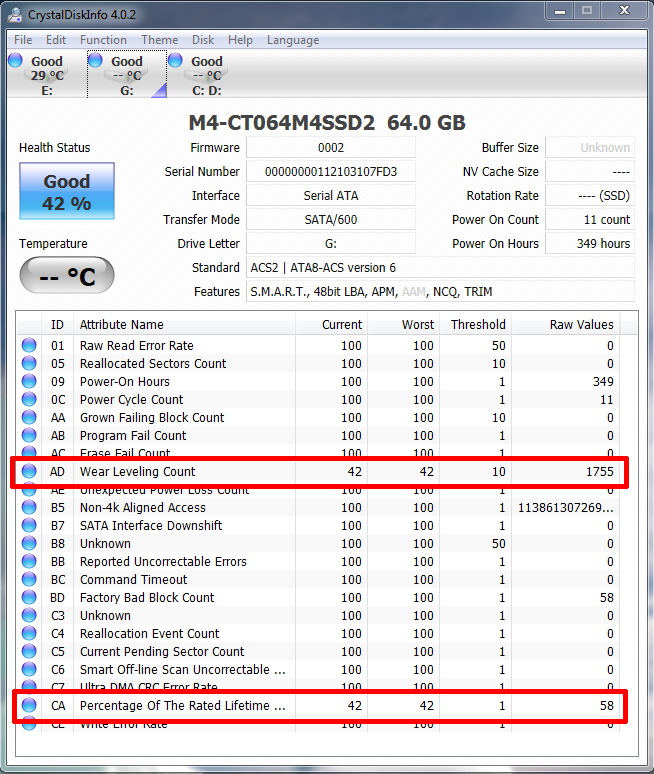654x774 pixels.
Task: Click the Drive Letter G: field
Action: (x=331, y=243)
